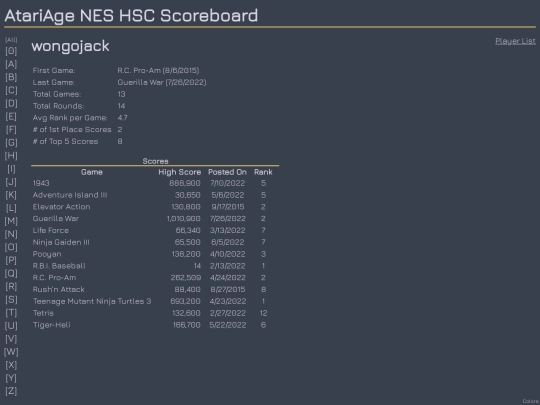
Task: Select the Total Rounds label
Action: tap(58, 106)
